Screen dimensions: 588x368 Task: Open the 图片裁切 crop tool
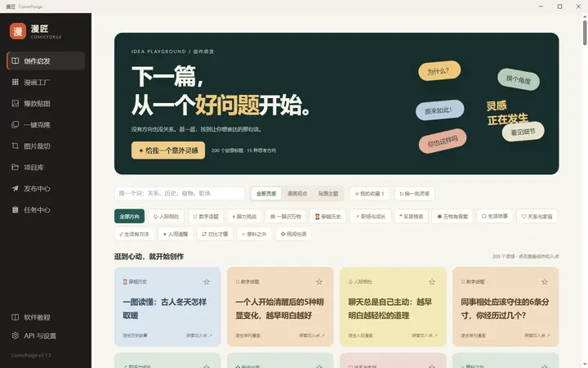[46, 146]
